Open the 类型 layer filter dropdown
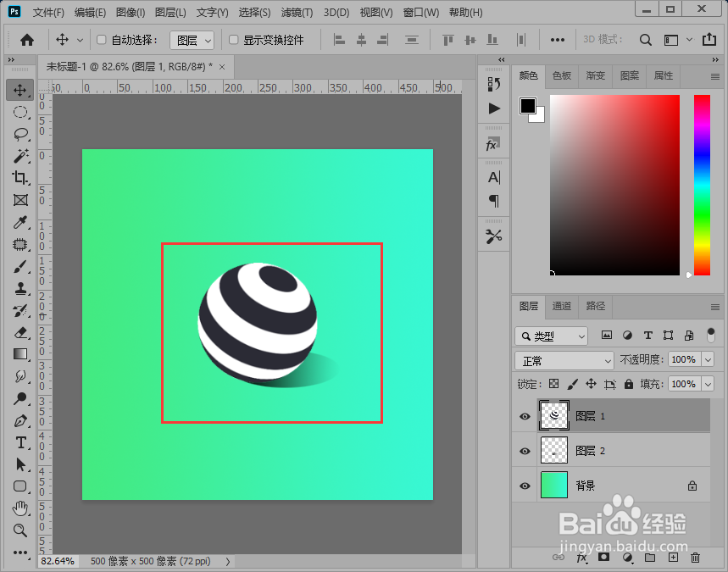 pos(551,336)
